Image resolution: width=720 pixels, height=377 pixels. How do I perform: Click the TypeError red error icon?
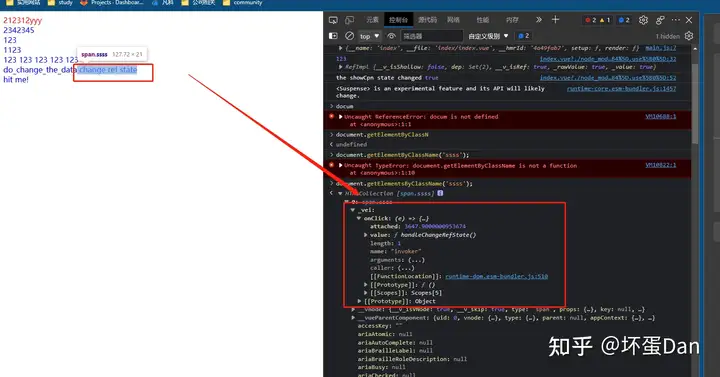[332, 165]
